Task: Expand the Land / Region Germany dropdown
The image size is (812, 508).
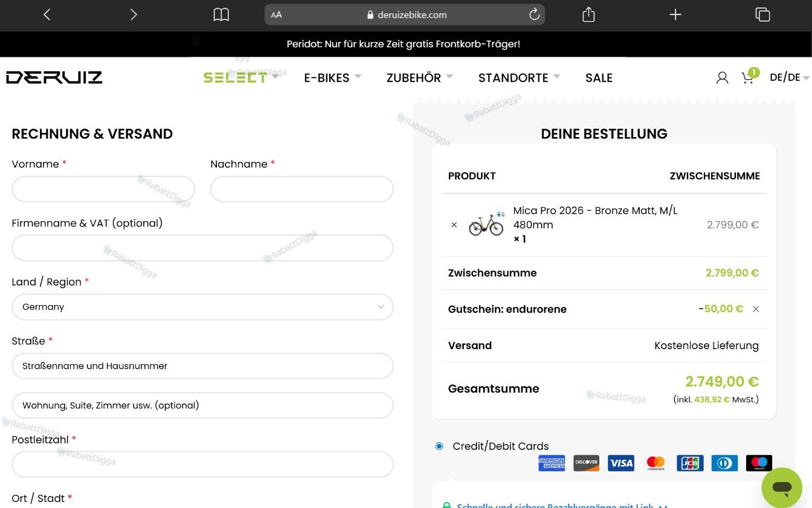Action: [x=202, y=307]
